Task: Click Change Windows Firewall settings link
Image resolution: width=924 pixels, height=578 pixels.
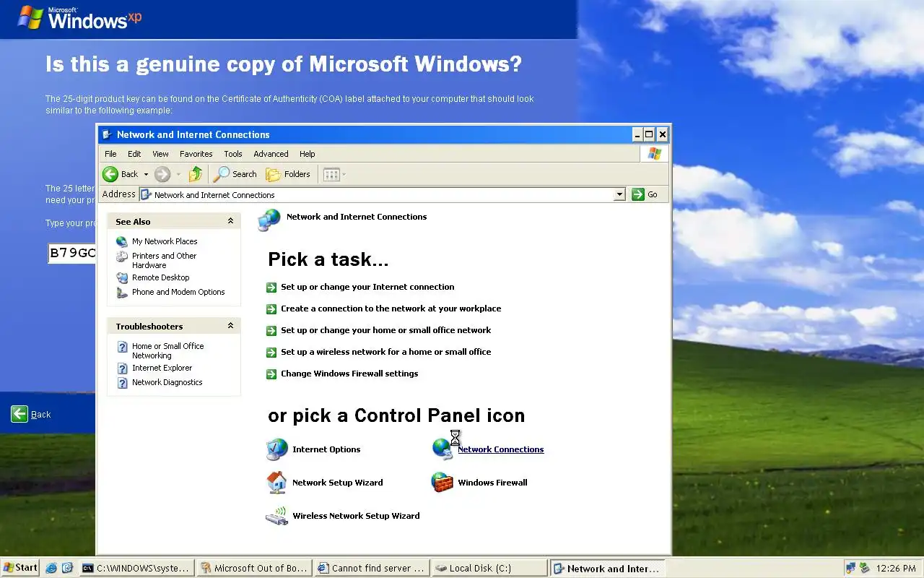Action: (x=349, y=374)
